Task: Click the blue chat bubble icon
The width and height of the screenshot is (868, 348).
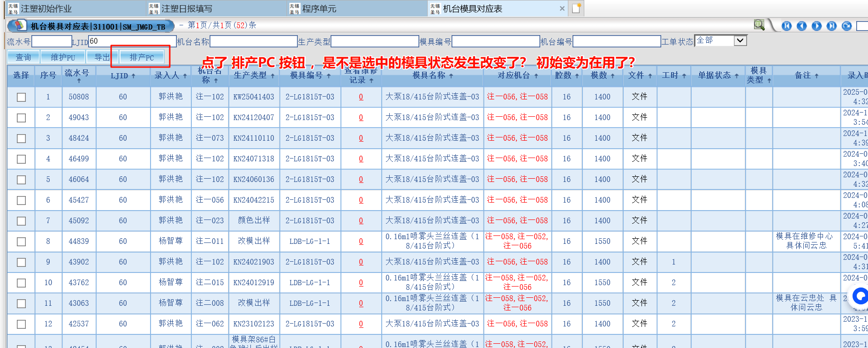Action: [x=860, y=296]
